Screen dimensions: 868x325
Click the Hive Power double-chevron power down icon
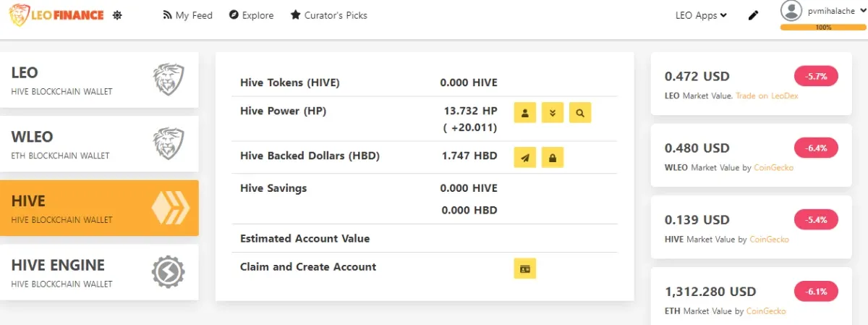[x=553, y=113]
